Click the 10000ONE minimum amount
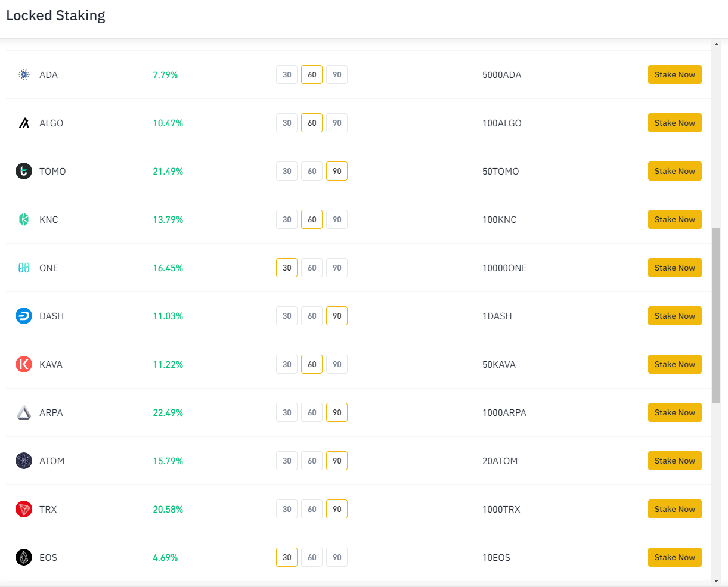This screenshot has height=587, width=728. [x=504, y=268]
